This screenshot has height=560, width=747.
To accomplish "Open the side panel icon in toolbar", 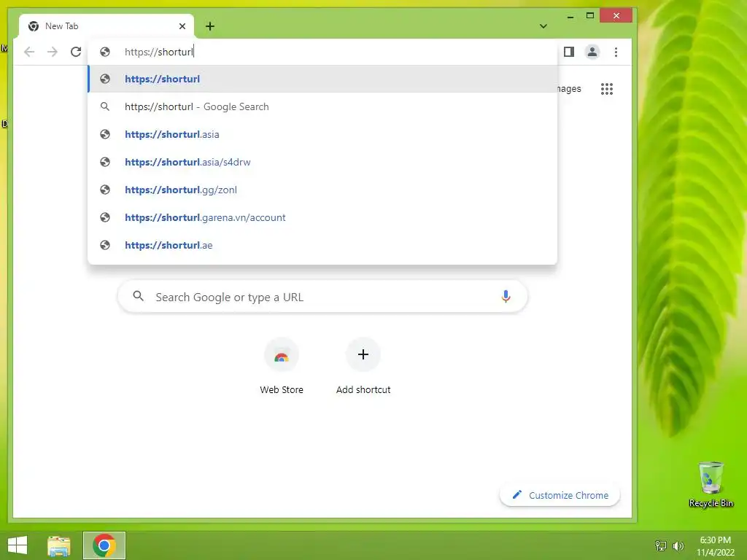I will (569, 52).
